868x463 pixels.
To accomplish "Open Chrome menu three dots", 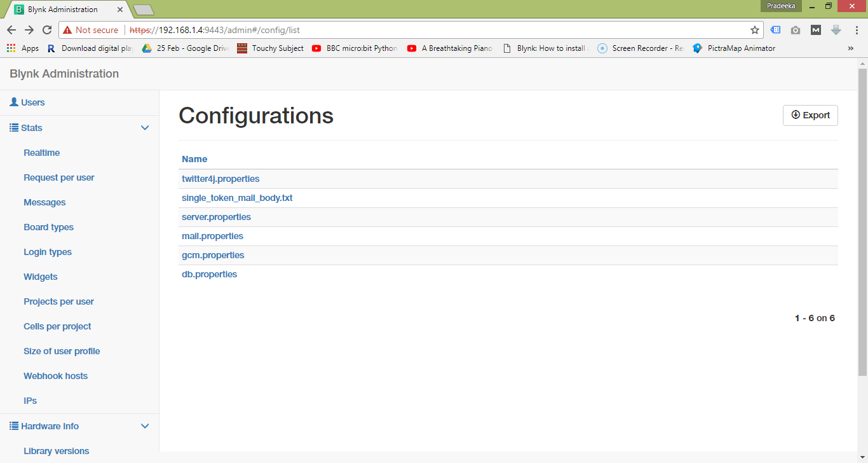I will pyautogui.click(x=855, y=30).
